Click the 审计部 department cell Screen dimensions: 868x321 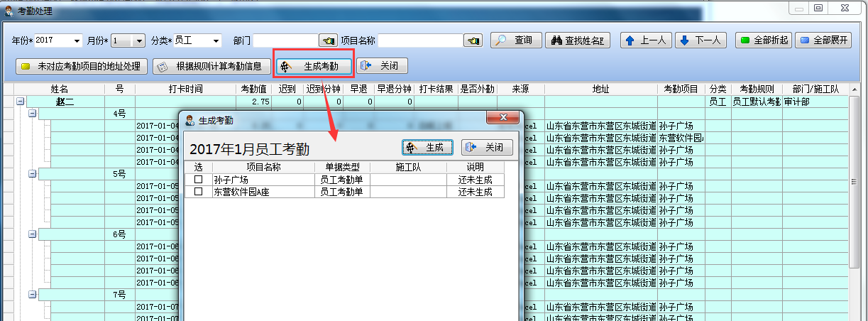coord(816,102)
